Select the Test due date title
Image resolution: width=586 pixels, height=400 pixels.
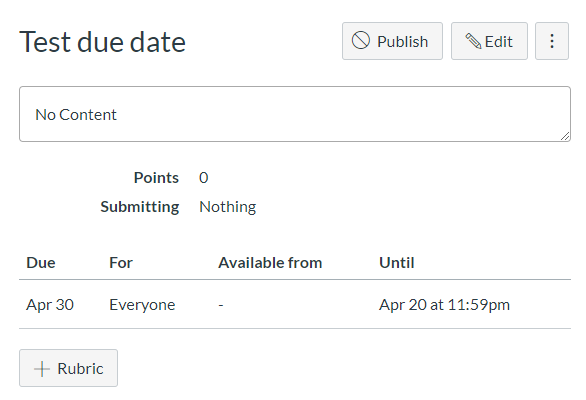(102, 42)
